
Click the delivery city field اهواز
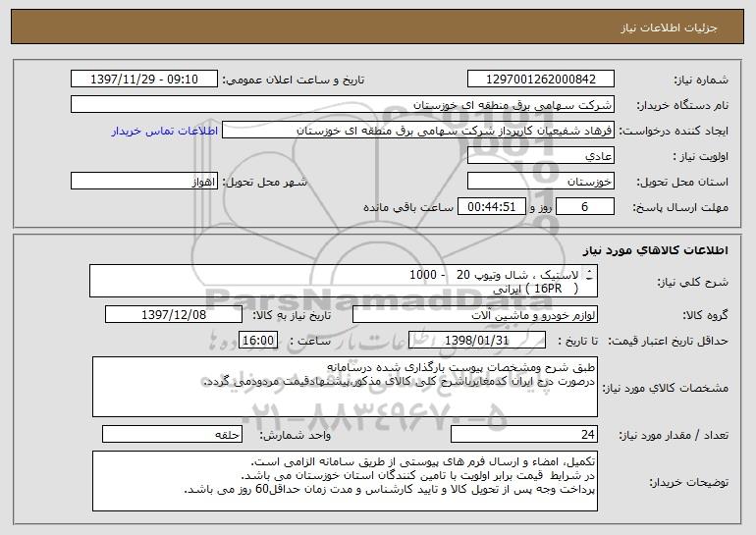144,181
